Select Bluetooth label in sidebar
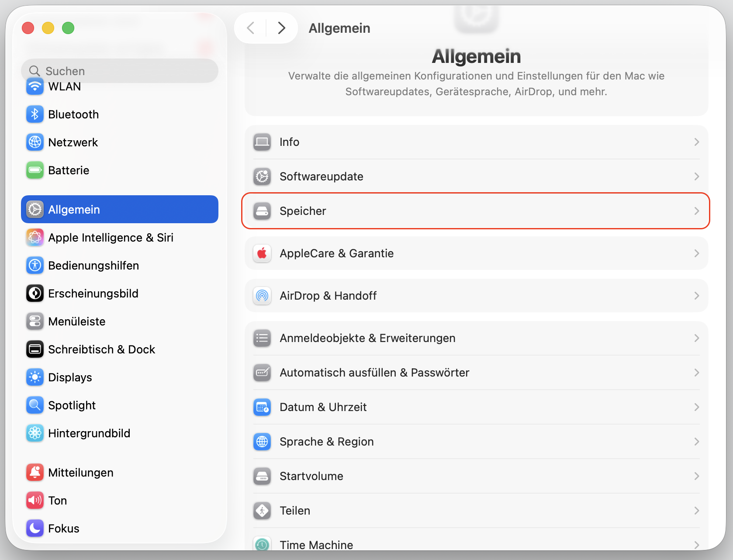Viewport: 733px width, 560px height. pos(73,114)
